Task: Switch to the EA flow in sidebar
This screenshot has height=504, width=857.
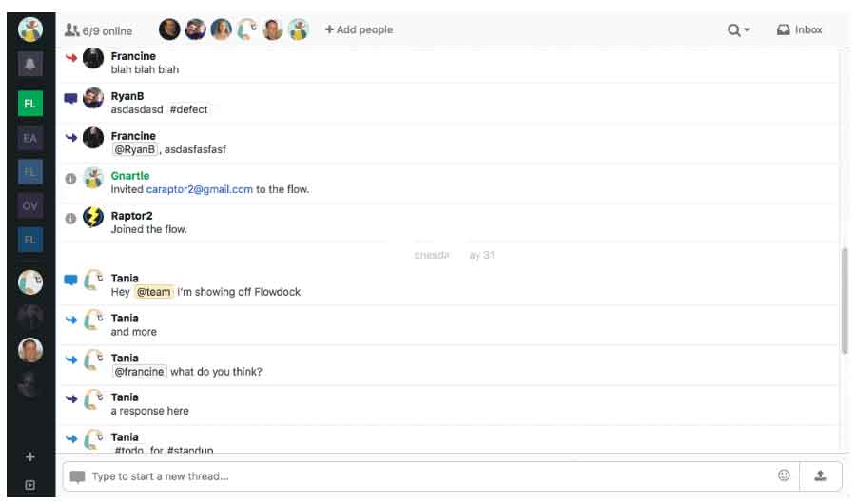Action: point(30,138)
